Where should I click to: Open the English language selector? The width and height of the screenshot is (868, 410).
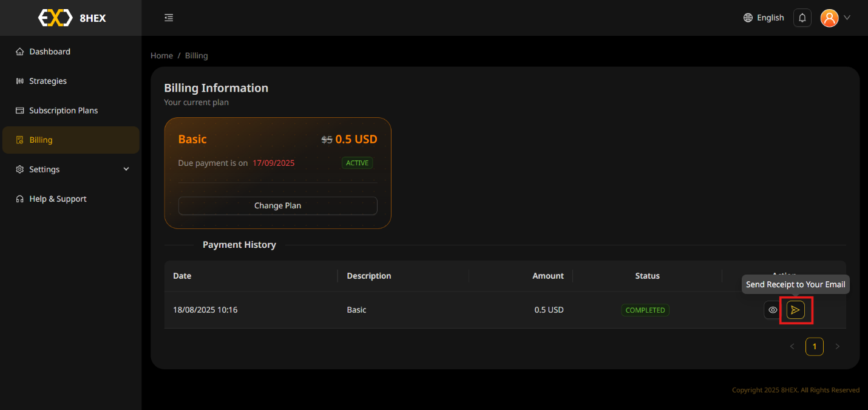770,18
